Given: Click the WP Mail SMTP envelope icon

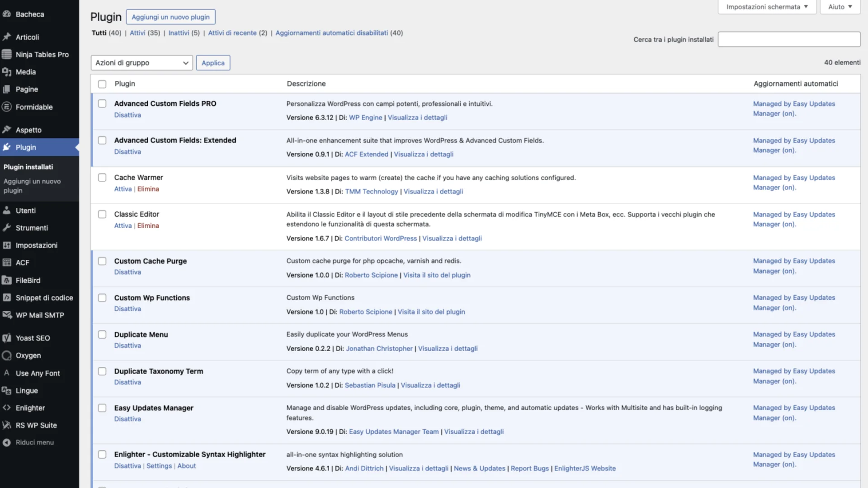Looking at the screenshot, I should tap(7, 315).
